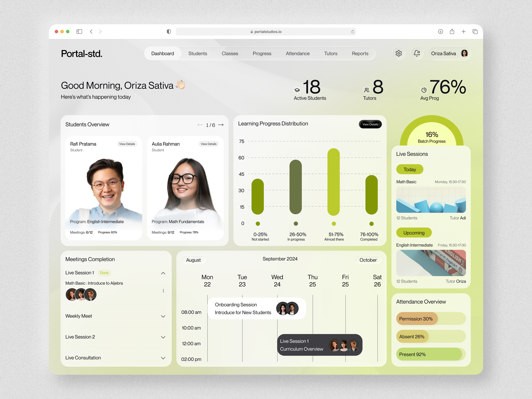Expand the Weekly Meet section

[163, 316]
